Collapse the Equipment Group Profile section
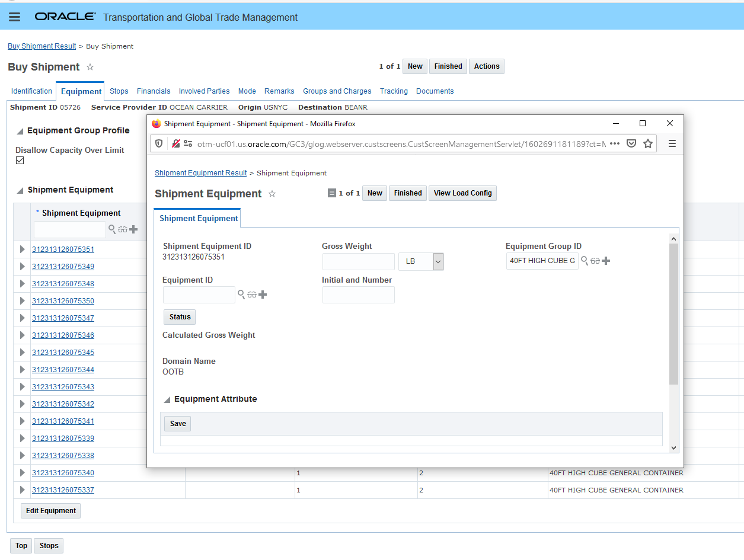The height and width of the screenshot is (560, 744). point(20,132)
